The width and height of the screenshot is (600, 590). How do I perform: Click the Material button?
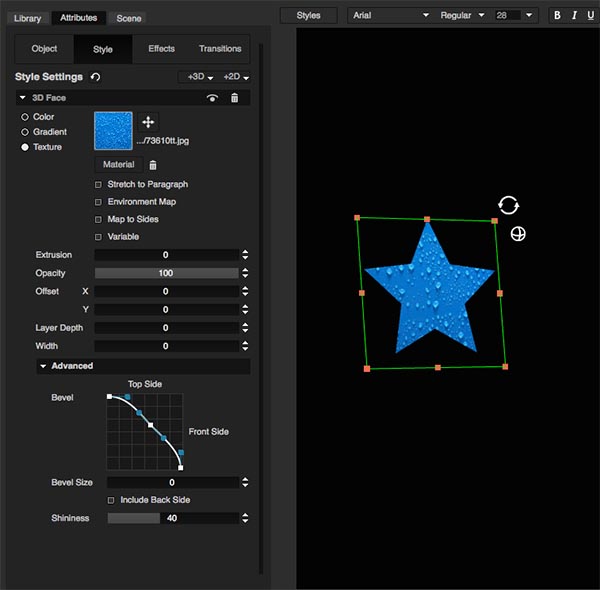118,165
